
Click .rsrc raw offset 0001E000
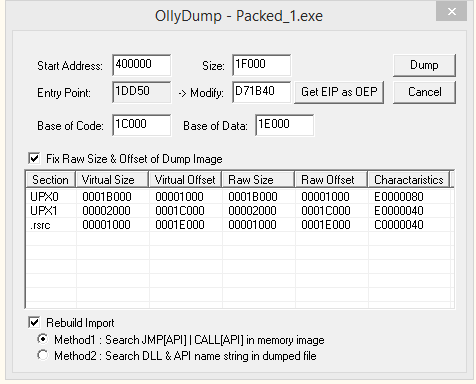point(326,225)
